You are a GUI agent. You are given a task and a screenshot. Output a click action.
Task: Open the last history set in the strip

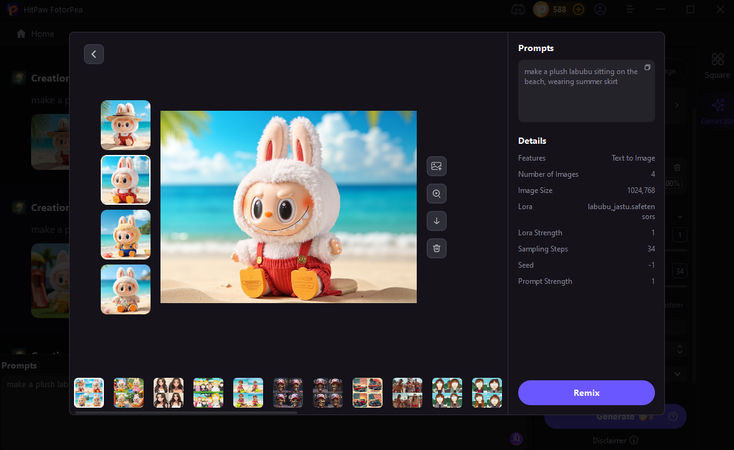pyautogui.click(x=487, y=392)
